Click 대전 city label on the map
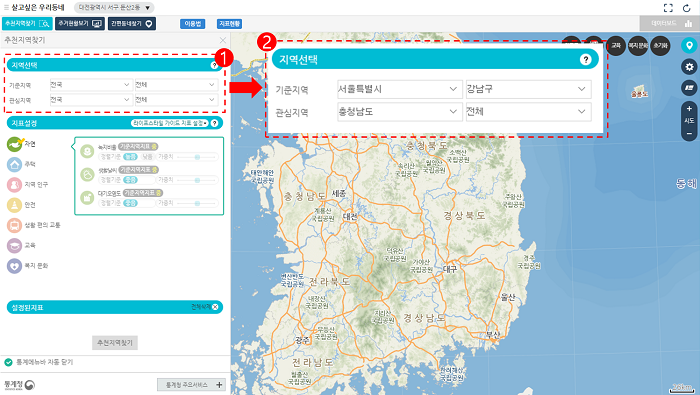700x395 pixels. tap(350, 217)
